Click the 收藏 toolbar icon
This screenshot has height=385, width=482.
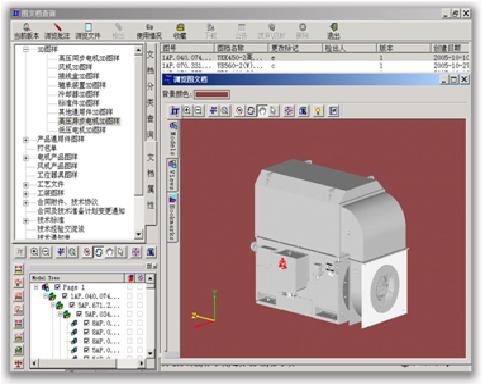180,31
